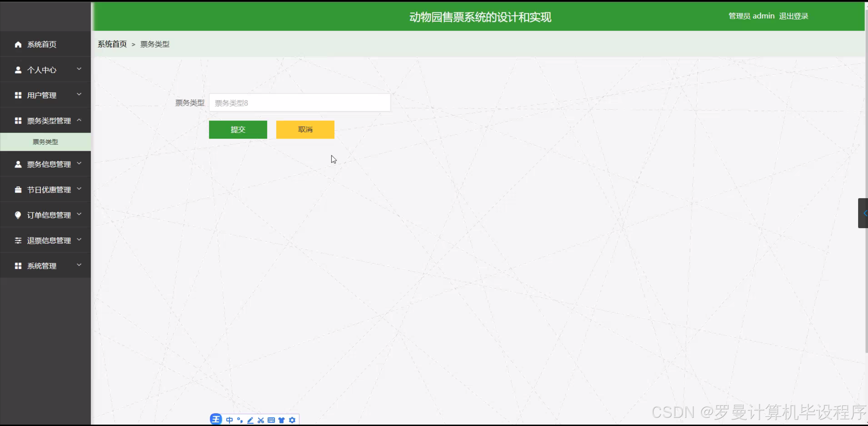This screenshot has width=868, height=426.
Task: Expand the 节日优惠管理 chevron
Action: click(x=79, y=189)
